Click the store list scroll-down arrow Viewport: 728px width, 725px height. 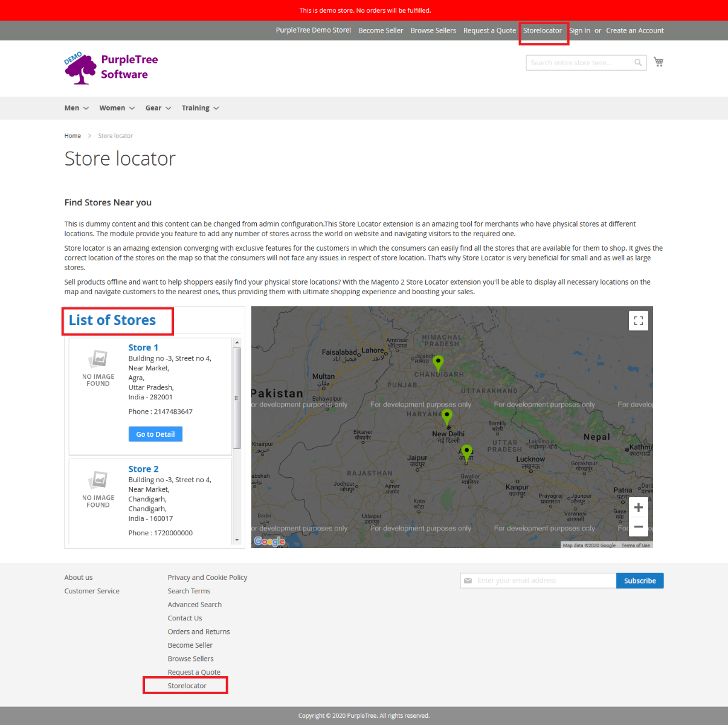[x=237, y=540]
